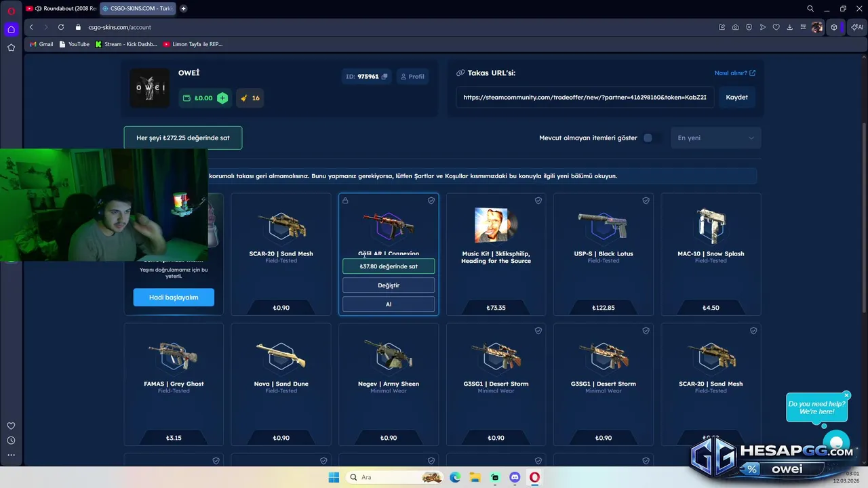
Task: Open the Profil button
Action: 412,77
